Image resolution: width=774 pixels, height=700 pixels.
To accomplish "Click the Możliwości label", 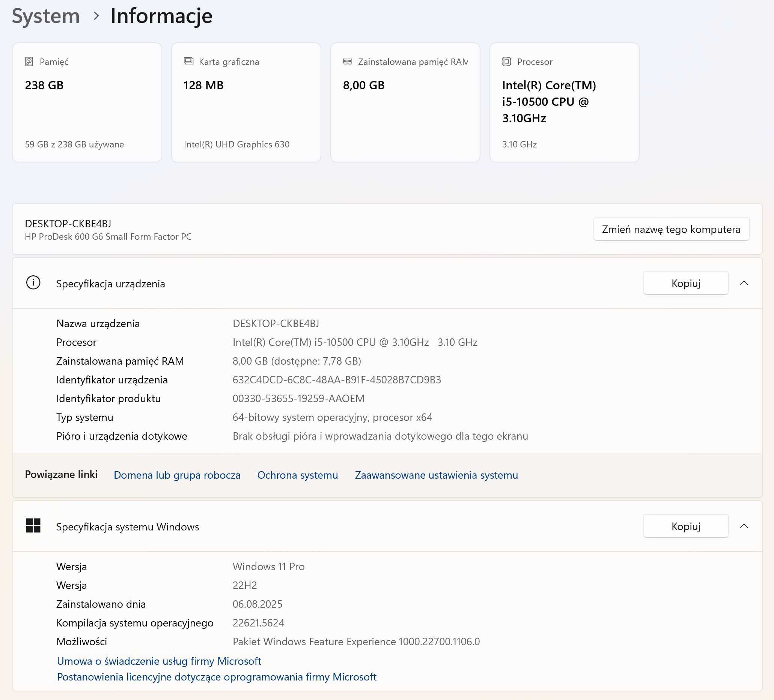I will [81, 641].
